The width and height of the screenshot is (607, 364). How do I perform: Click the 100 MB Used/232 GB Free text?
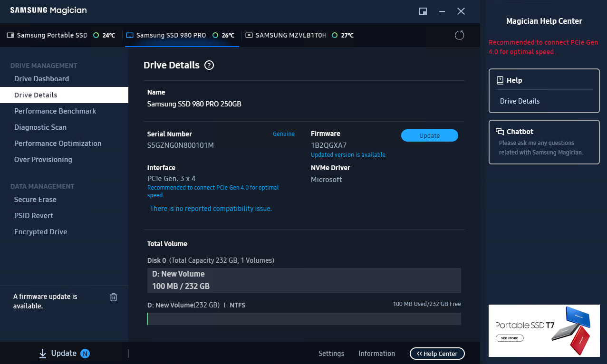[x=427, y=304]
